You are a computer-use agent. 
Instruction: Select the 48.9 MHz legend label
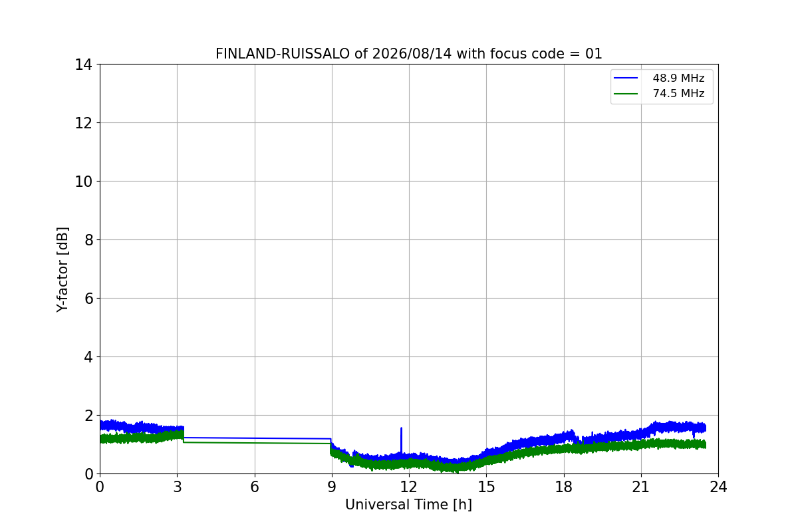[678, 78]
